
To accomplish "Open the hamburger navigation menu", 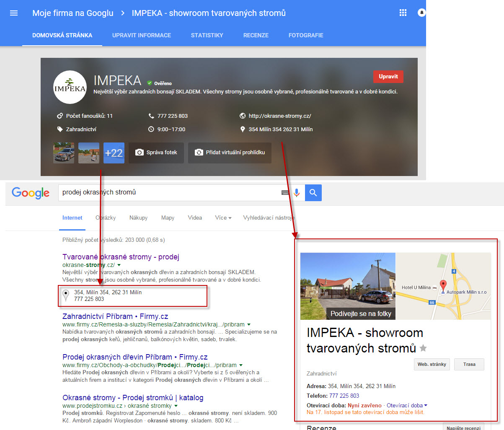I will click(x=14, y=13).
